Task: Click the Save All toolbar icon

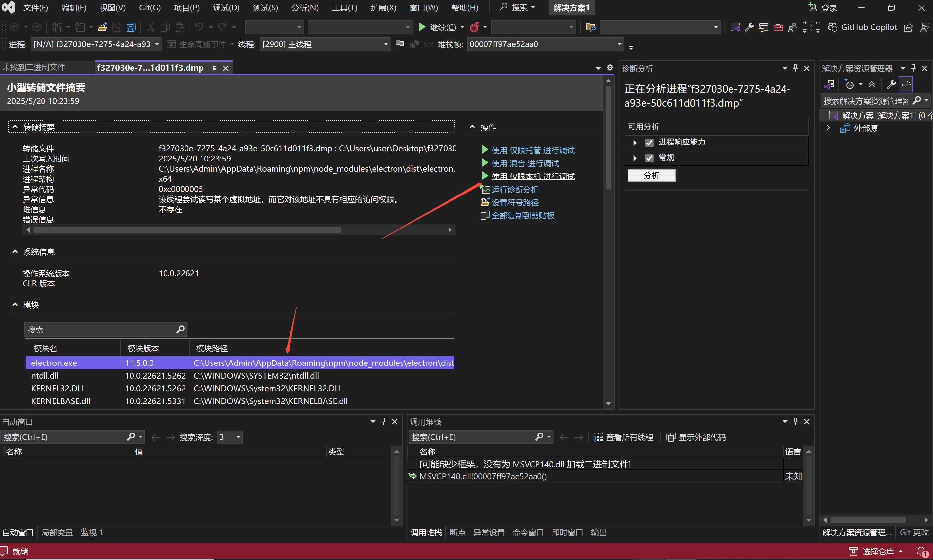Action: point(131,27)
